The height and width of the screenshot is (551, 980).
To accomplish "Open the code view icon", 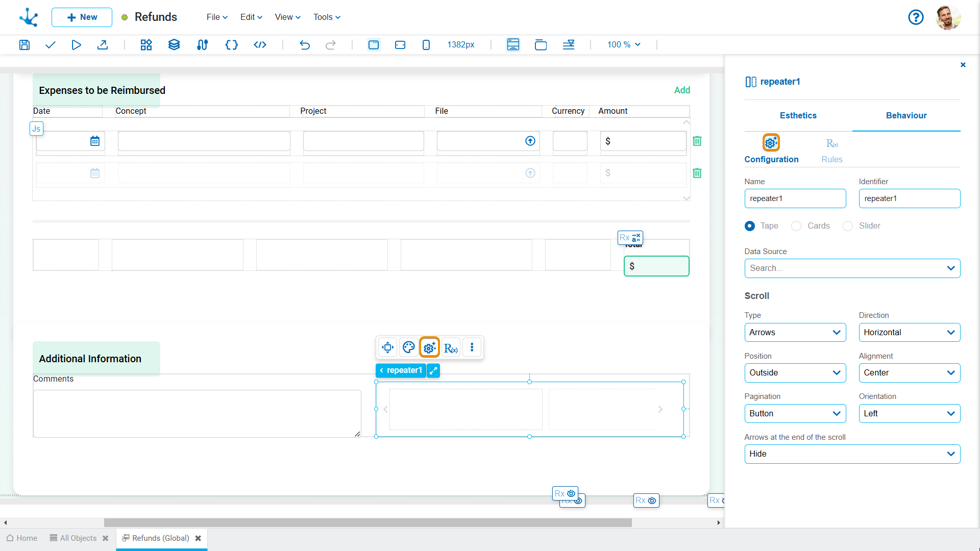I will click(x=260, y=45).
